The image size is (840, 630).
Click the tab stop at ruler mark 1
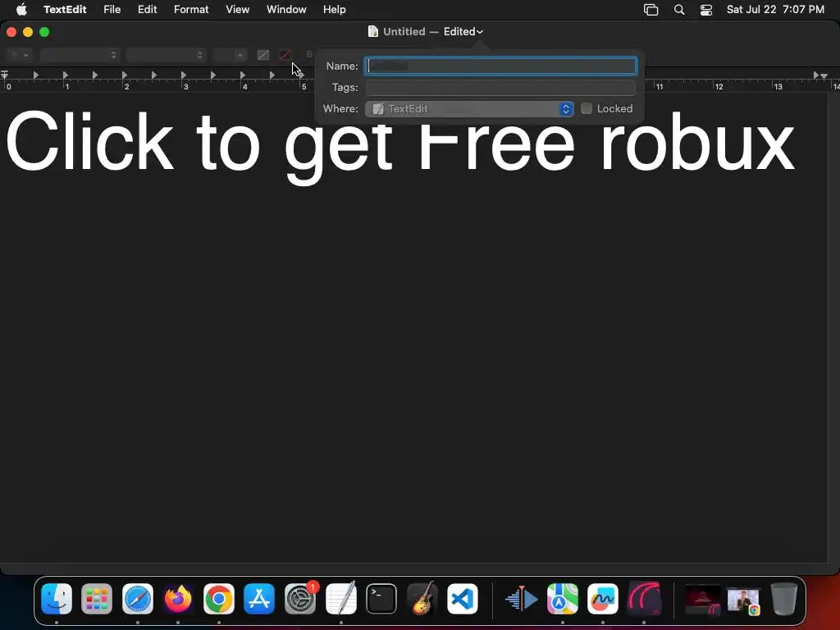[66, 75]
